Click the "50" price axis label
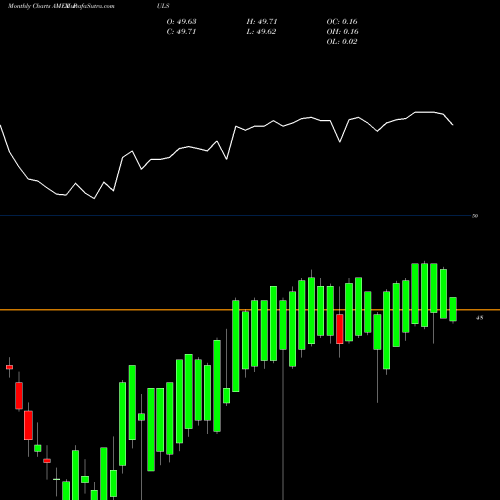This screenshot has height=500, width=500. click(x=475, y=216)
